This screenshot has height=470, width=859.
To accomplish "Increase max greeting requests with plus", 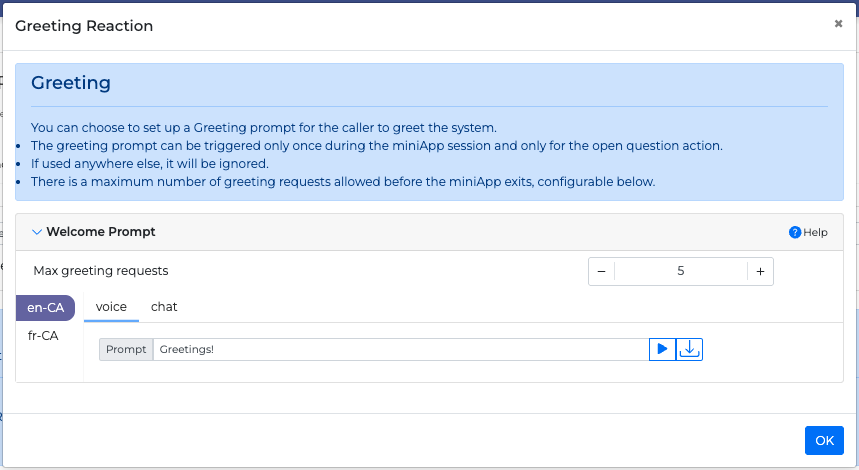I will (x=760, y=271).
